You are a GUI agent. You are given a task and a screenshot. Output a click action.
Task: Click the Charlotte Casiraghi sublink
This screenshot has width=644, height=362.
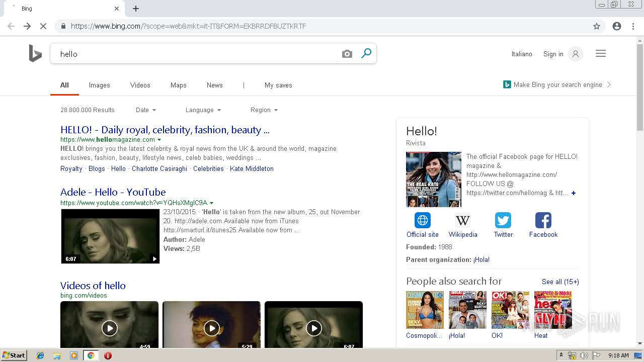click(159, 169)
